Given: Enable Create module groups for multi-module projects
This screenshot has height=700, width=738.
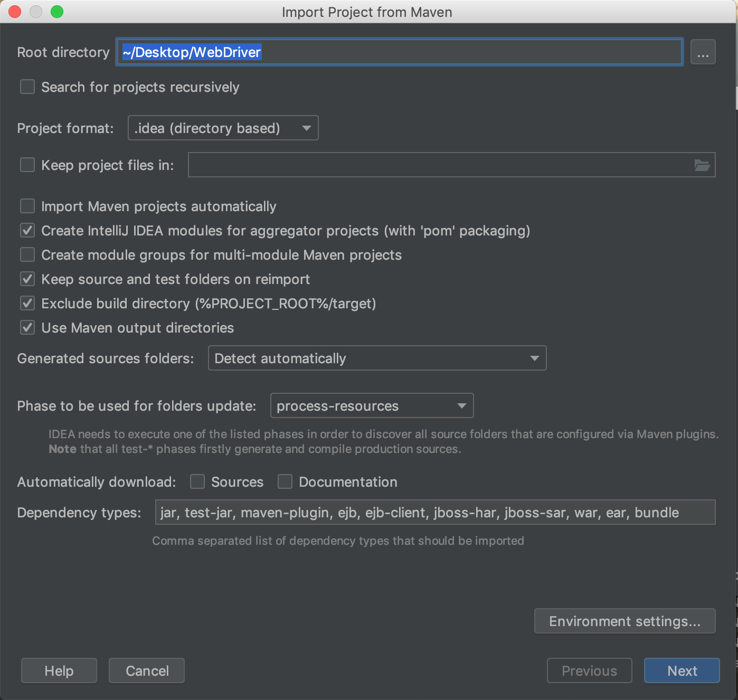Looking at the screenshot, I should [x=27, y=254].
